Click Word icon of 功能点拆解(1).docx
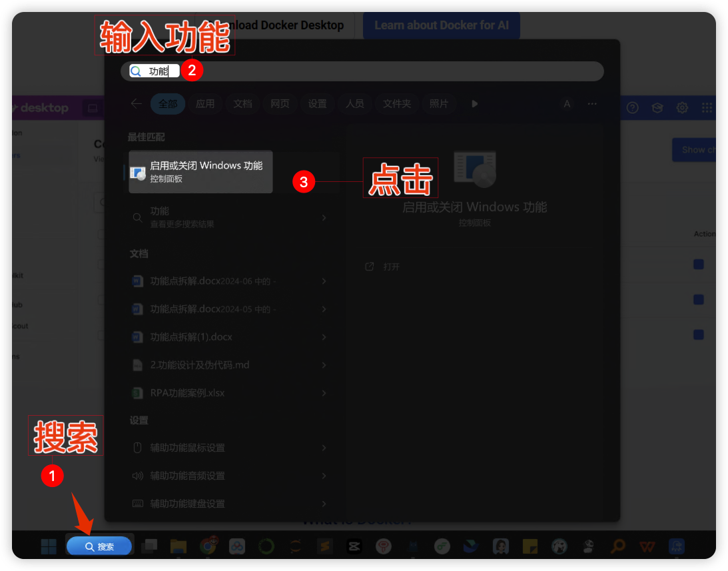 (137, 337)
